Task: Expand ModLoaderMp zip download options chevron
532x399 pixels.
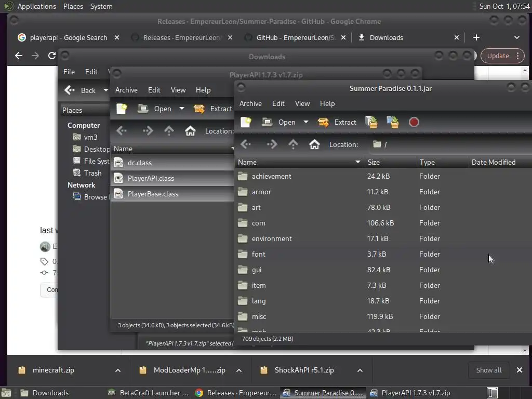Action: [239, 370]
